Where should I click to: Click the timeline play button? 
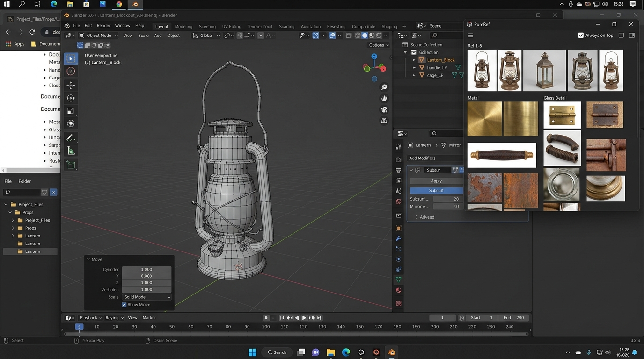pyautogui.click(x=304, y=318)
